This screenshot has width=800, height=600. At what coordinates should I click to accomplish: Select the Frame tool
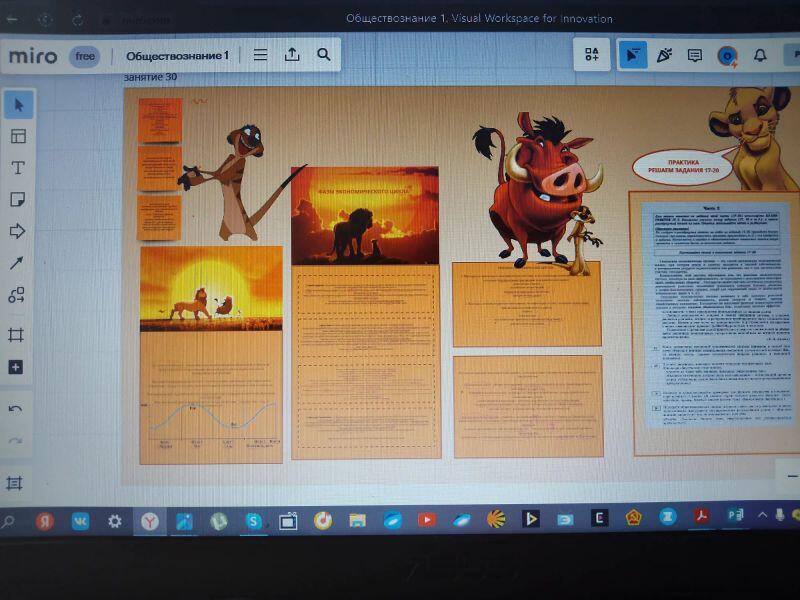point(16,335)
